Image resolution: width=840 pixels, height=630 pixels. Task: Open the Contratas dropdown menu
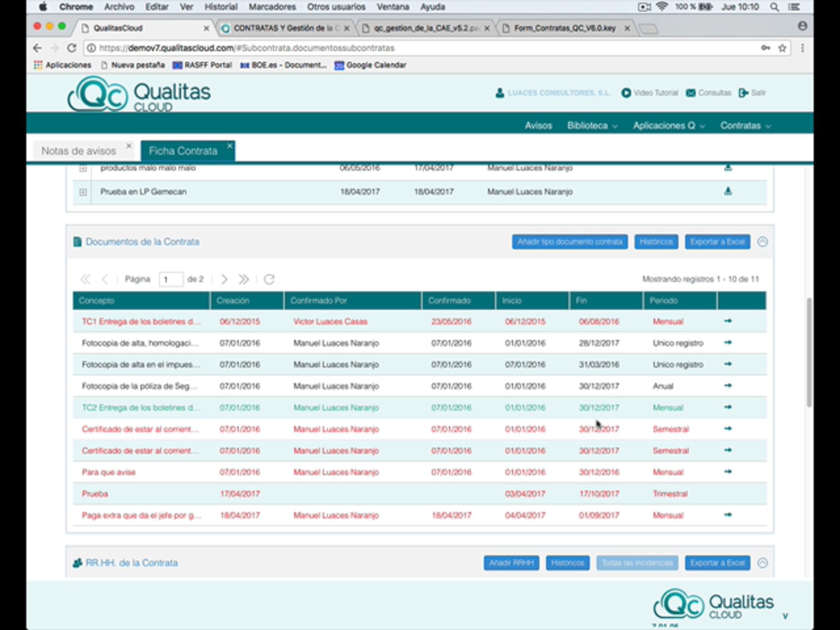coord(745,126)
